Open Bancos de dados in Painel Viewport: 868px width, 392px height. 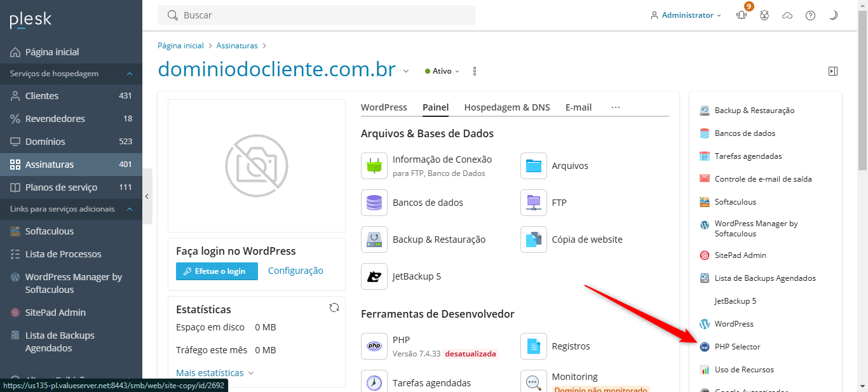pos(374,203)
